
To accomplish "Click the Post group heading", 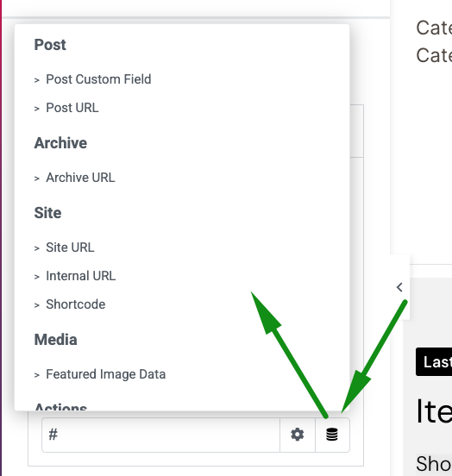I will tap(50, 45).
